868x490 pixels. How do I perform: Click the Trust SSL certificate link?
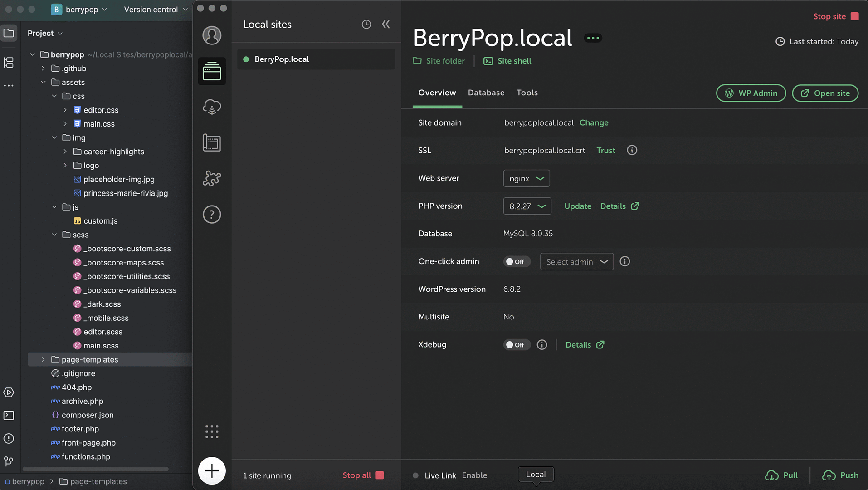(x=605, y=150)
